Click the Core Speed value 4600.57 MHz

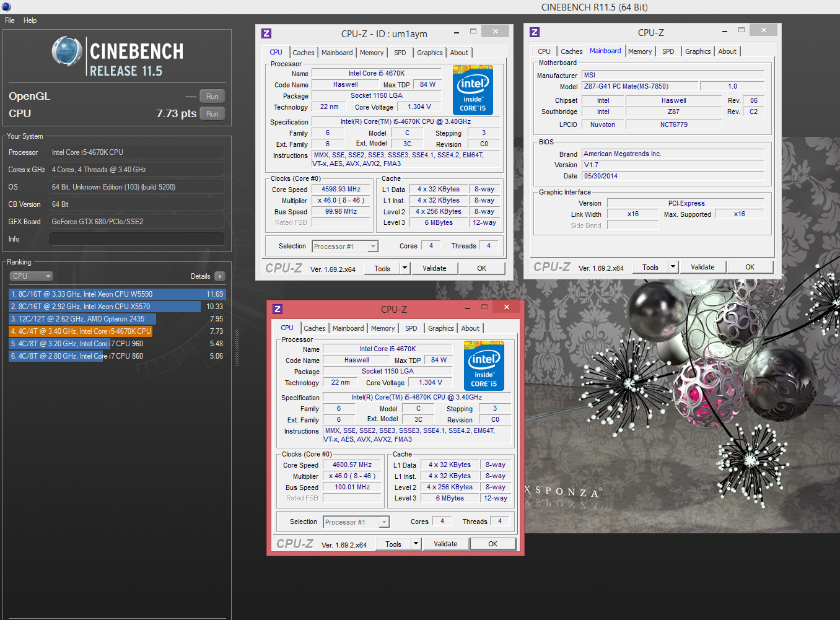pyautogui.click(x=352, y=465)
